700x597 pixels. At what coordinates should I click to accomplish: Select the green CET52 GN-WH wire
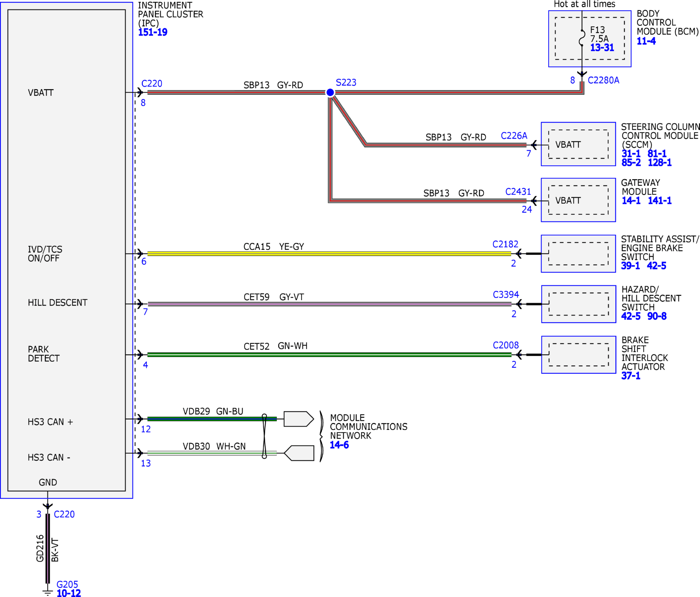pyautogui.click(x=329, y=355)
